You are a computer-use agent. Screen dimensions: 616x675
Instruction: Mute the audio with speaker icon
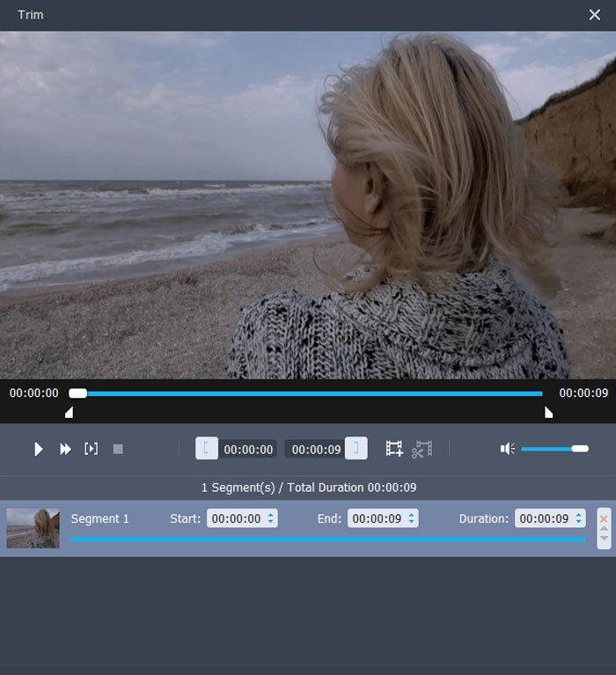(507, 449)
